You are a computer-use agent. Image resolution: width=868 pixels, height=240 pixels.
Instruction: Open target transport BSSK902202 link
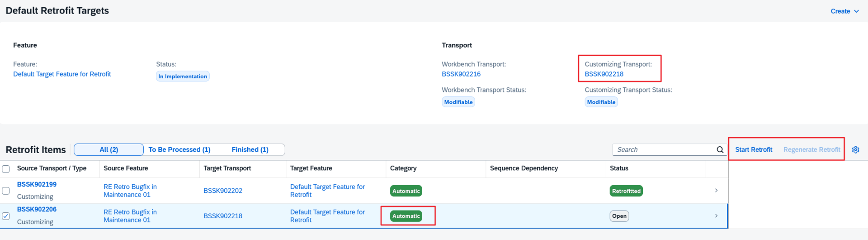click(222, 191)
